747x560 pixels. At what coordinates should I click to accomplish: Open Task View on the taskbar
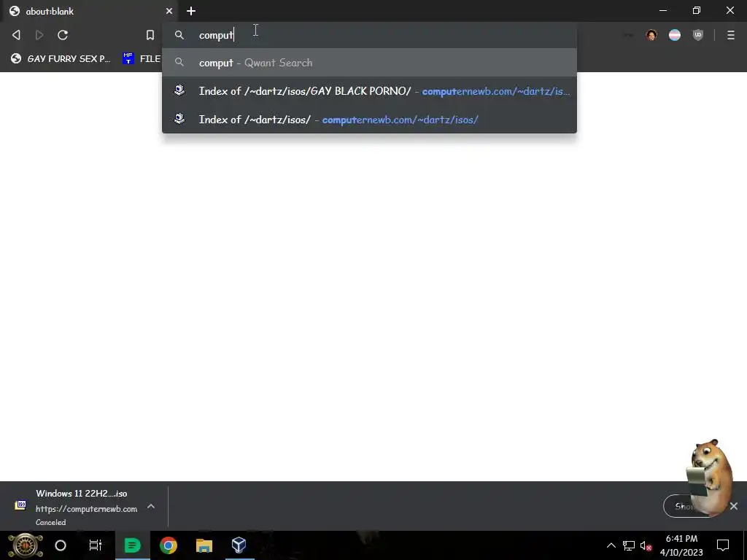96,545
